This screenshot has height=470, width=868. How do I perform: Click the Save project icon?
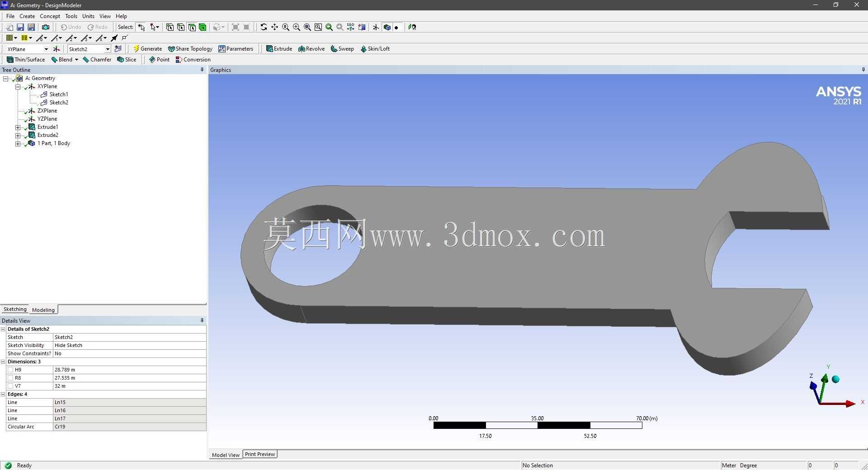pyautogui.click(x=20, y=27)
